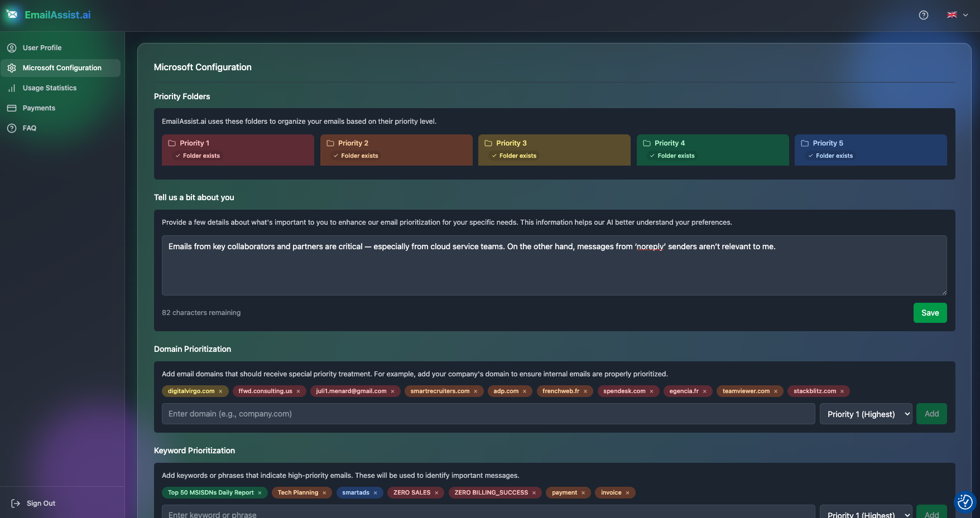The height and width of the screenshot is (518, 980).
Task: Open the help question mark icon in header
Action: click(924, 15)
